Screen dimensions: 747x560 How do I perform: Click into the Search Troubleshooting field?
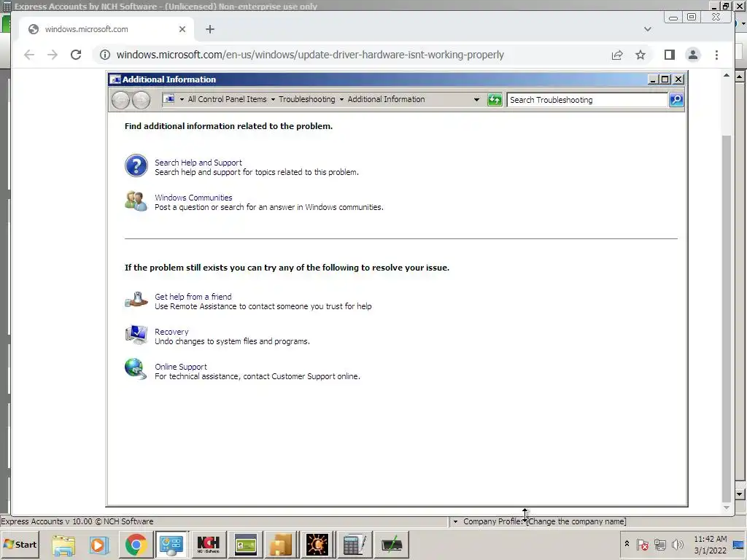pyautogui.click(x=587, y=100)
